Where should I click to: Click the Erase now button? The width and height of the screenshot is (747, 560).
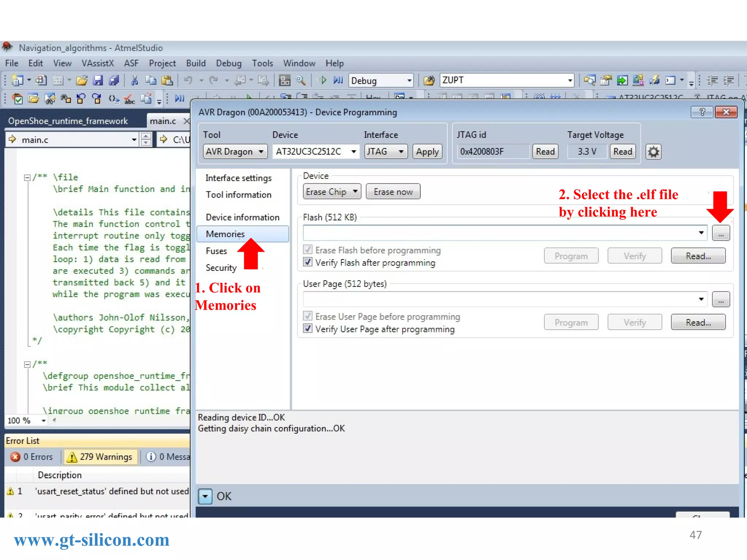(x=393, y=192)
